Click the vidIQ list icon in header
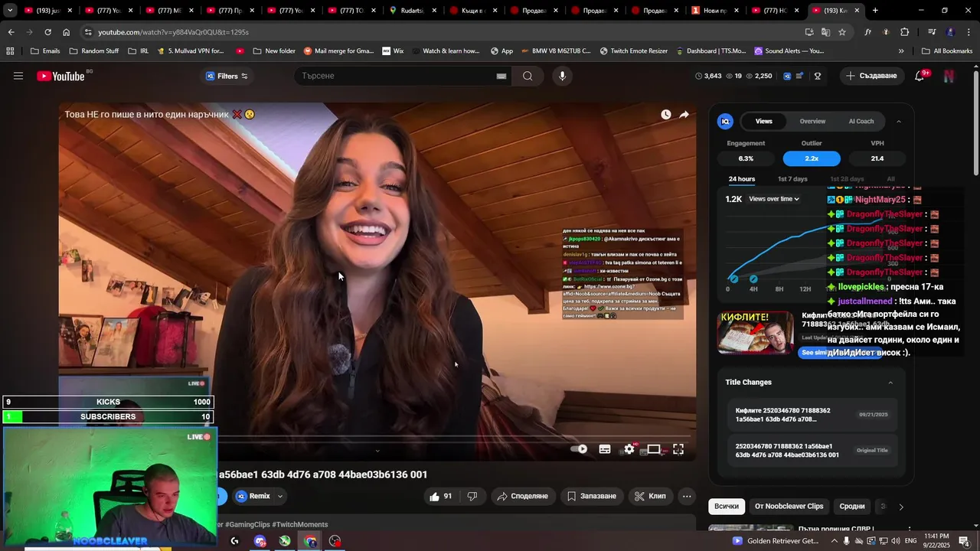This screenshot has width=980, height=551. click(x=800, y=76)
